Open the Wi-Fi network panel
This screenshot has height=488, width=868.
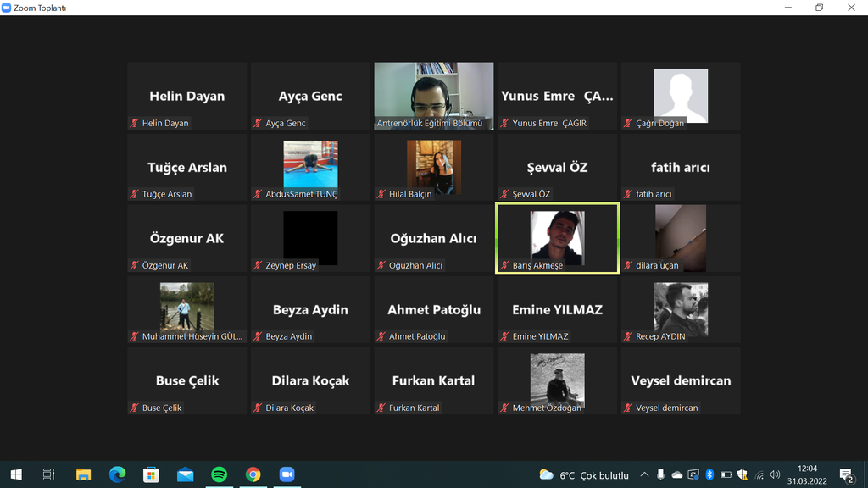pyautogui.click(x=759, y=474)
